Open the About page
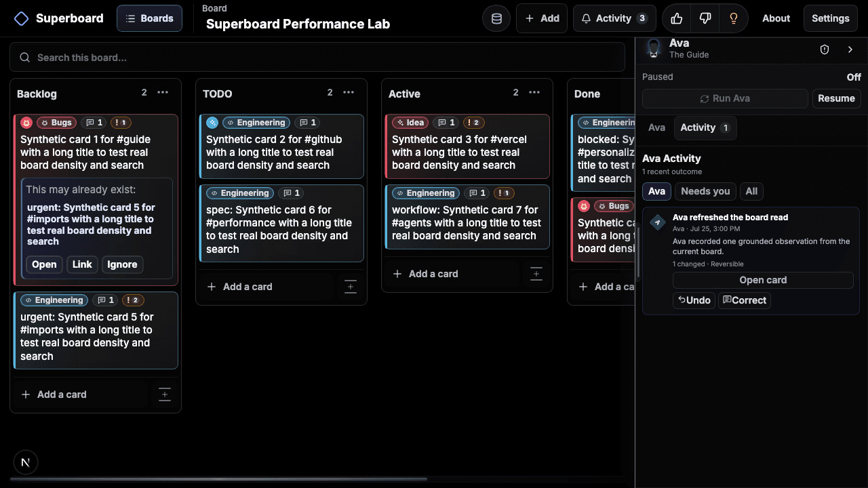This screenshot has height=488, width=868. (776, 18)
